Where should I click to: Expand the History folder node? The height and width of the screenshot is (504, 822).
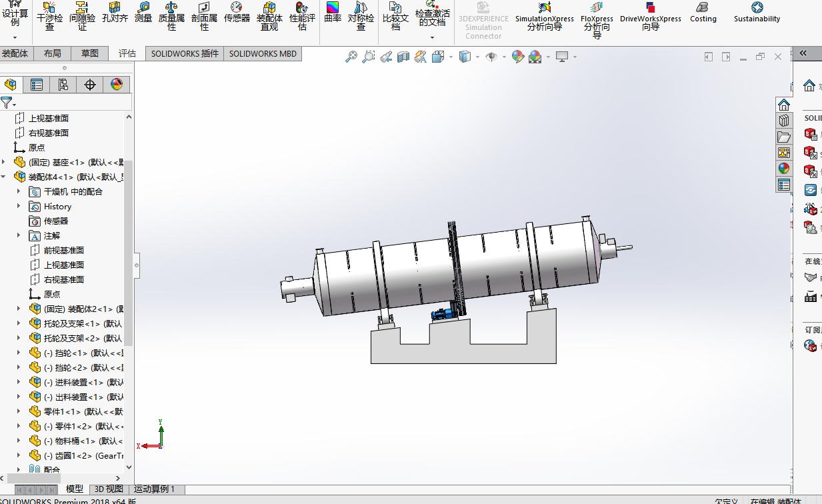[19, 206]
